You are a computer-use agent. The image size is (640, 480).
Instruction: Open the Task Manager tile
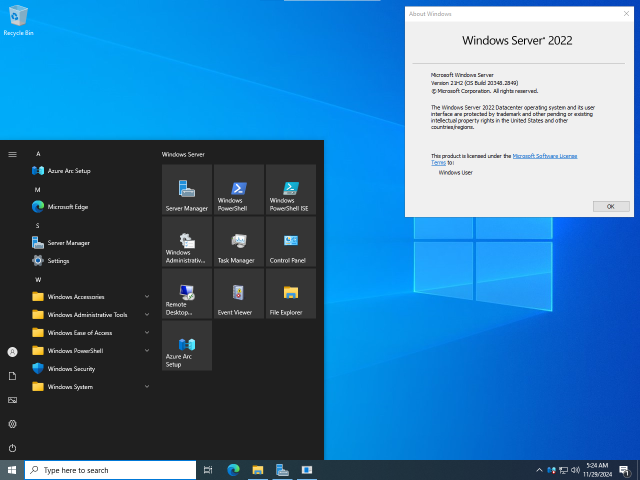(x=239, y=242)
